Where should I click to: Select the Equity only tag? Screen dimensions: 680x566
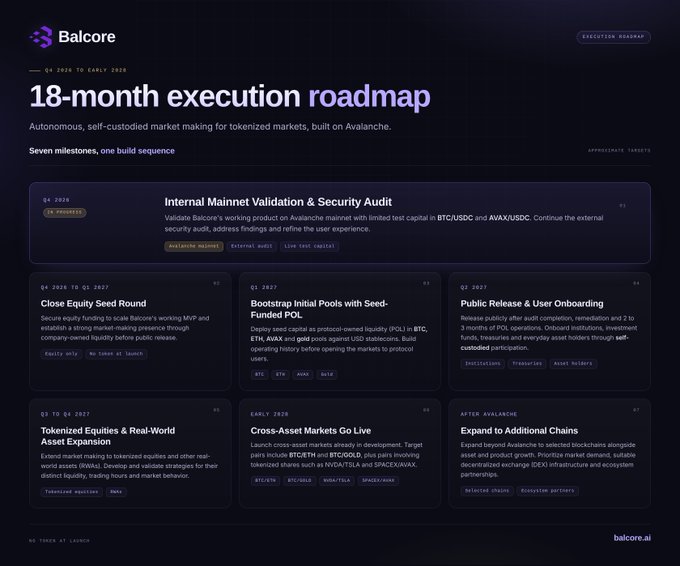[61, 354]
